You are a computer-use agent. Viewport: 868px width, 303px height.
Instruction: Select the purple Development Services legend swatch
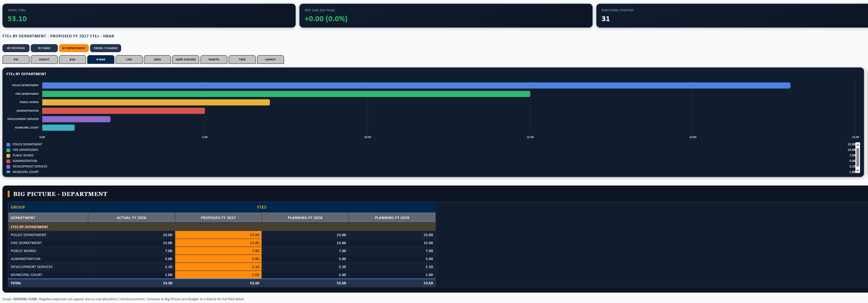point(8,167)
